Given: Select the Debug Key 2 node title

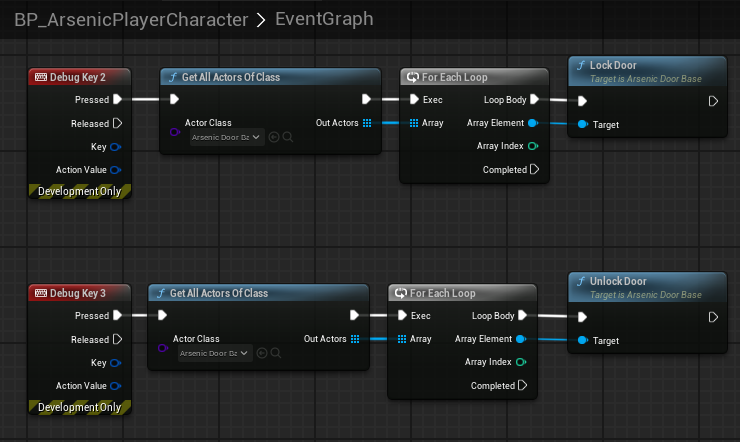Looking at the screenshot, I should 78,77.
